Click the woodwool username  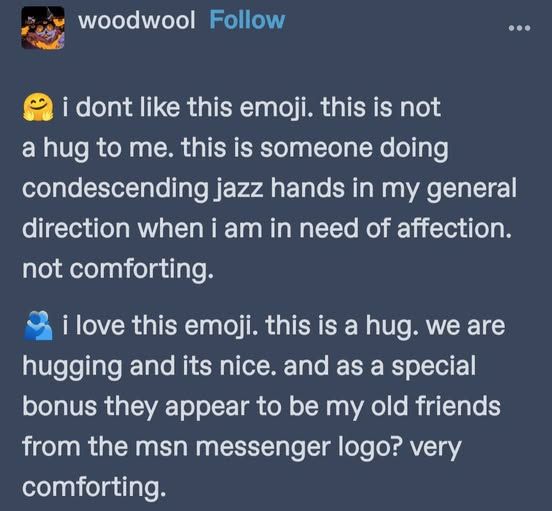pos(137,20)
